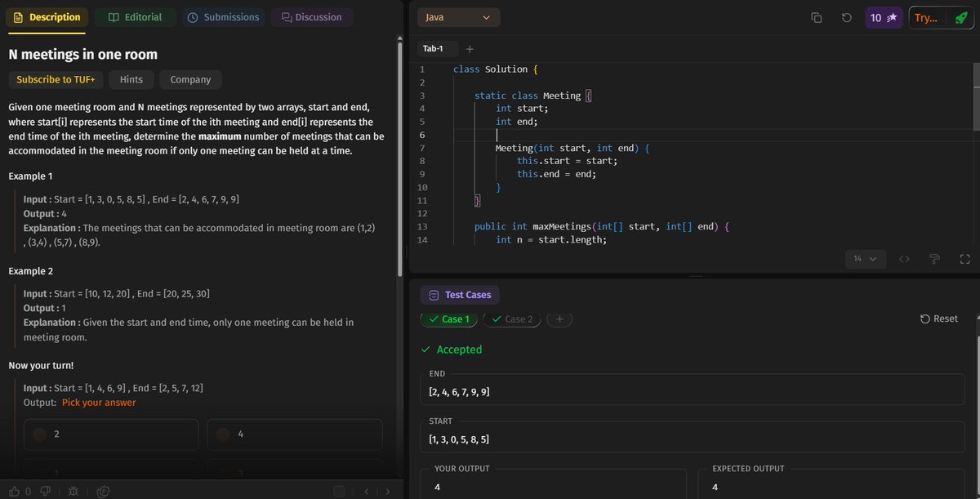Click the 'class Solution {' line
This screenshot has height=499, width=980.
pyautogui.click(x=496, y=69)
